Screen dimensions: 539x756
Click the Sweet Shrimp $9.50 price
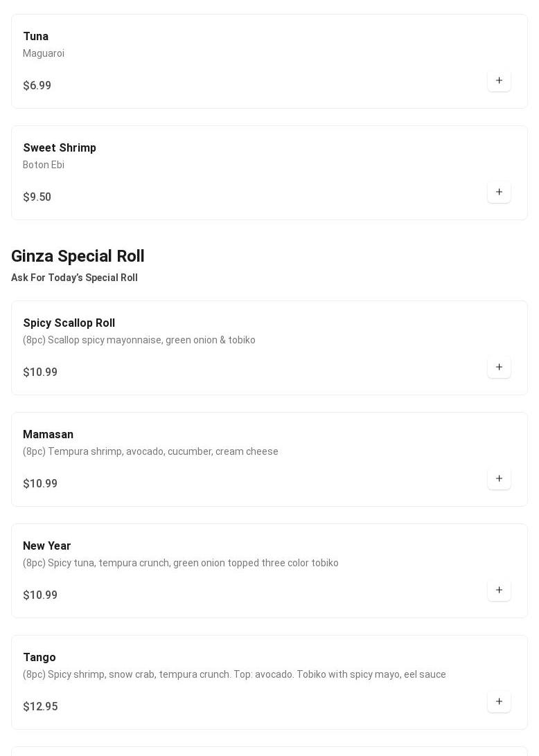(37, 197)
